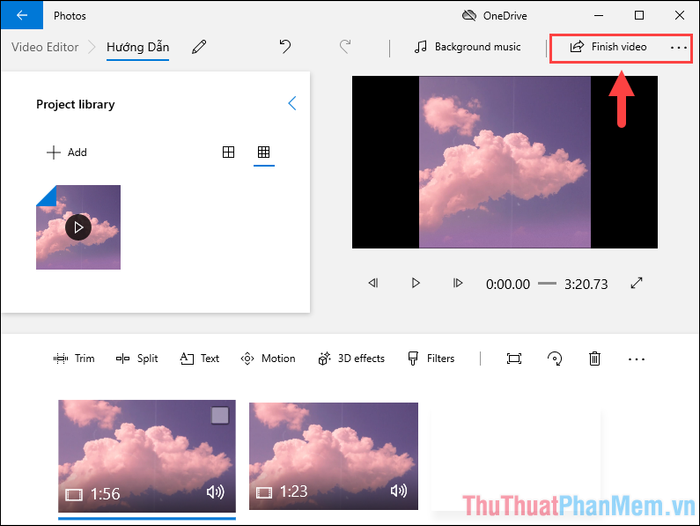This screenshot has height=526, width=700.
Task: Open Filters for the clip
Action: (x=431, y=359)
